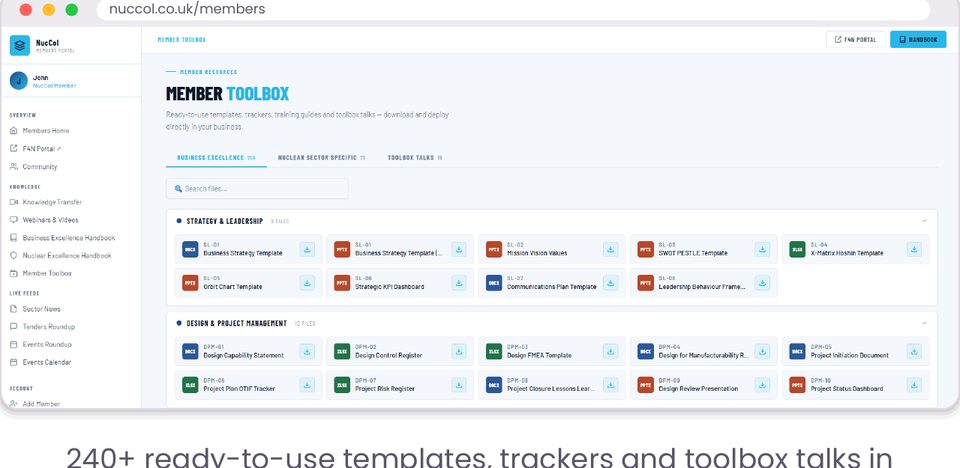Switch to the Business Excellence tab
960x468 pixels.
pyautogui.click(x=216, y=158)
